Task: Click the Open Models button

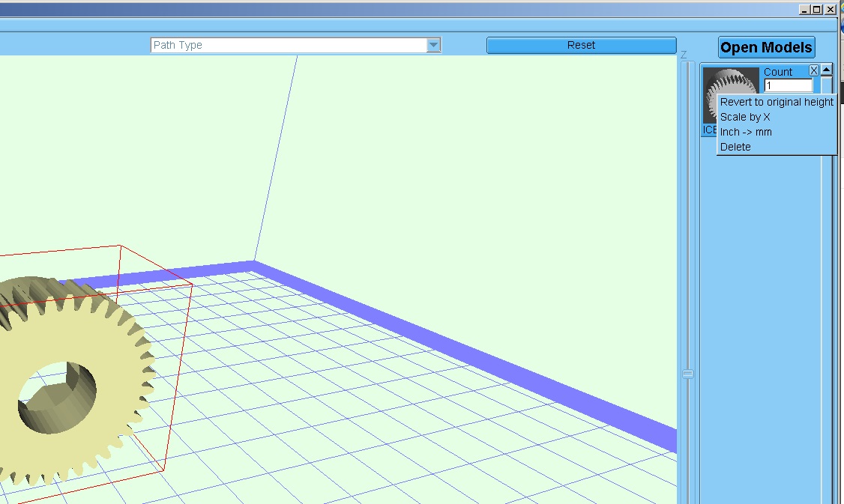Action: tap(766, 48)
